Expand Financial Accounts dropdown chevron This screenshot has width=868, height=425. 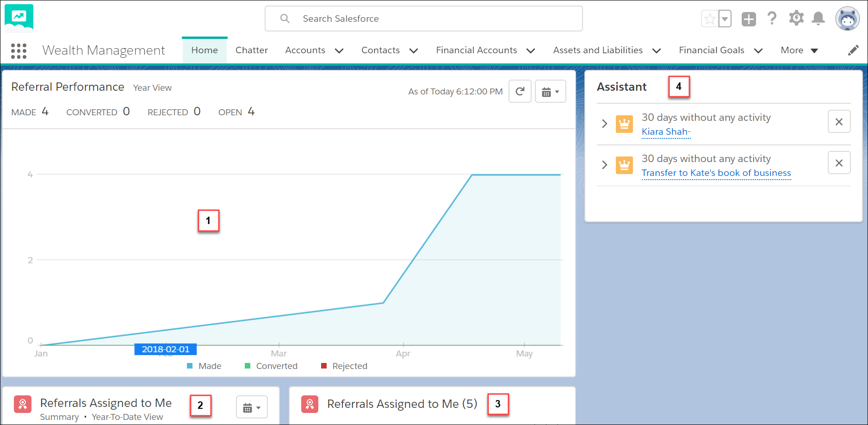531,51
